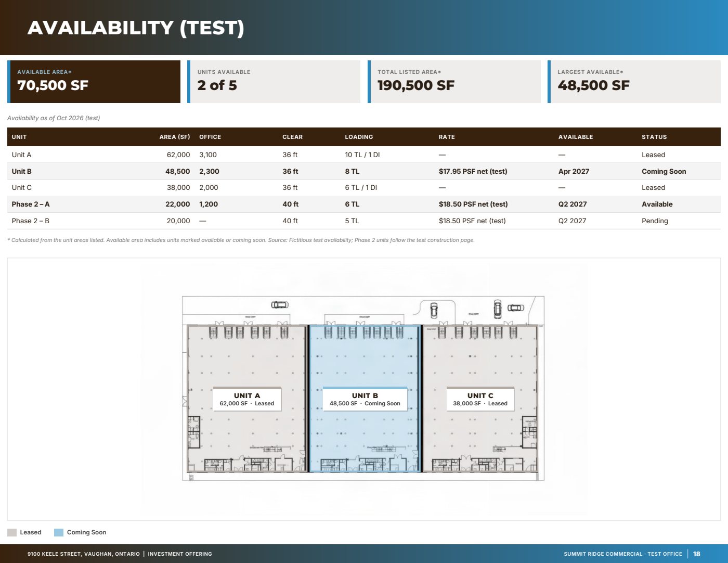728x563 pixels.
Task: Click the '3,100' office value
Action: pyautogui.click(x=208, y=155)
